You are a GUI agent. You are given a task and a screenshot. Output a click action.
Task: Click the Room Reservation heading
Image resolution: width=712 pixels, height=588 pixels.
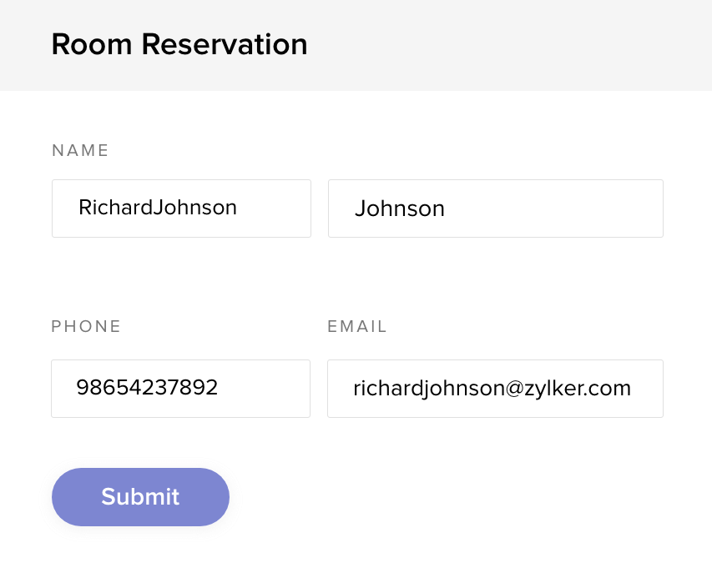[179, 44]
